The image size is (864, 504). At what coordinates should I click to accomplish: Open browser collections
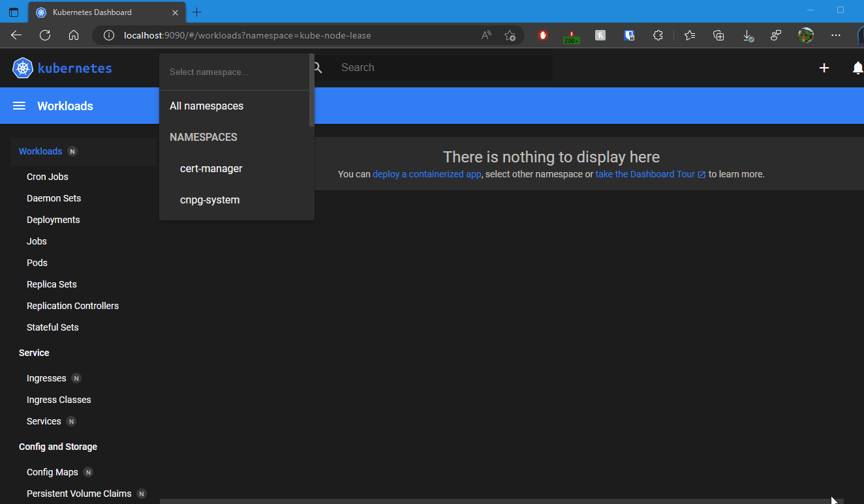[718, 35]
